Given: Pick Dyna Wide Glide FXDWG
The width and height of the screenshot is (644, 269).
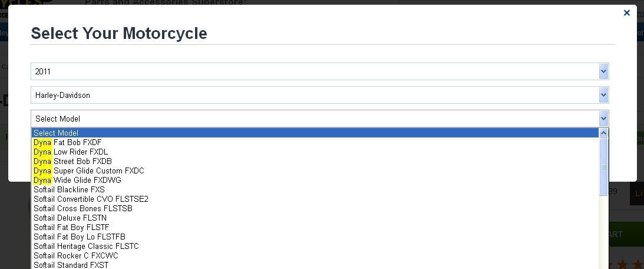Looking at the screenshot, I should 315,180.
